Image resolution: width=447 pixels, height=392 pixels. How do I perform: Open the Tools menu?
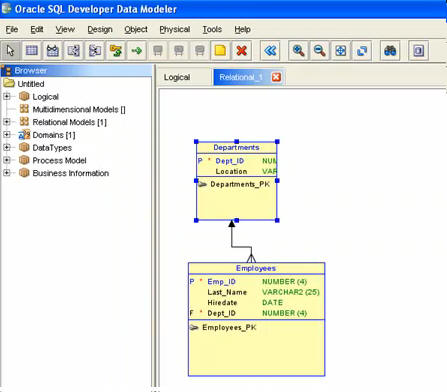pyautogui.click(x=212, y=29)
